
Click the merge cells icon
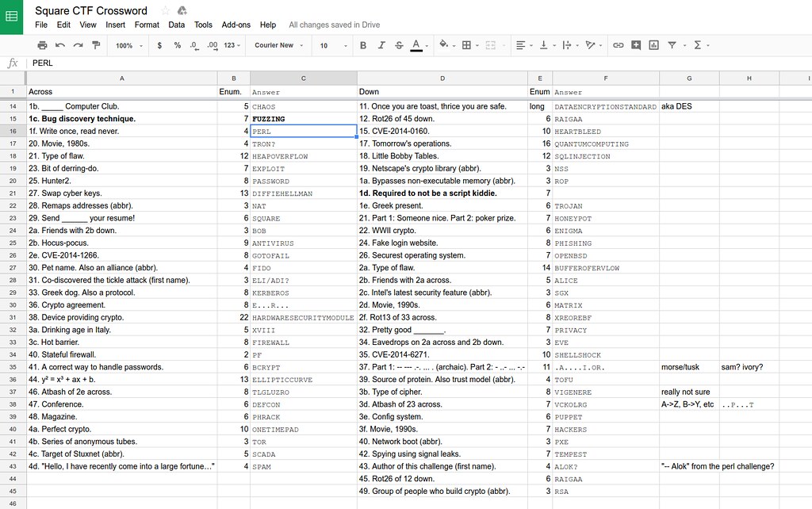490,45
